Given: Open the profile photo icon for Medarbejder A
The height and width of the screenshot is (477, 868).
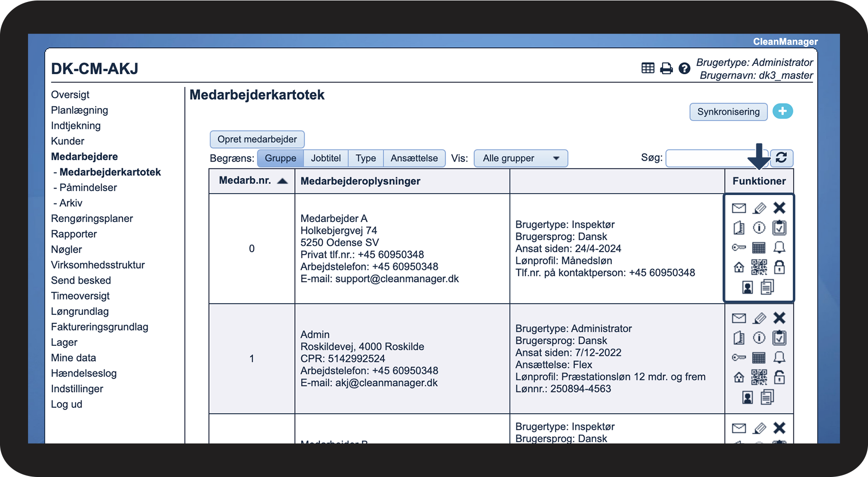Looking at the screenshot, I should (x=748, y=287).
